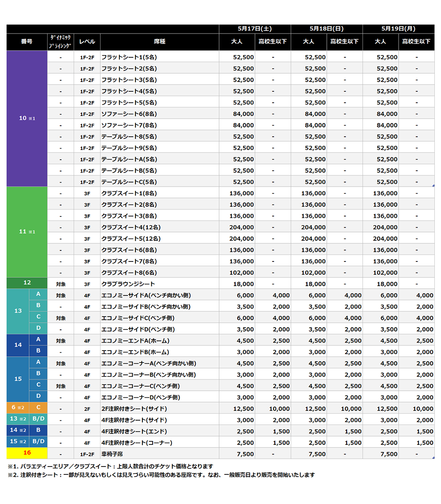
Task: Click the クラブラウンジシート seat name
Action: click(128, 284)
